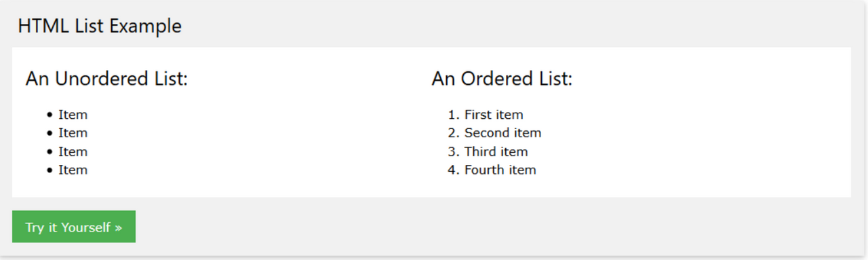
Task: Click the bullet marker of the topmost Item
Action: pos(50,115)
